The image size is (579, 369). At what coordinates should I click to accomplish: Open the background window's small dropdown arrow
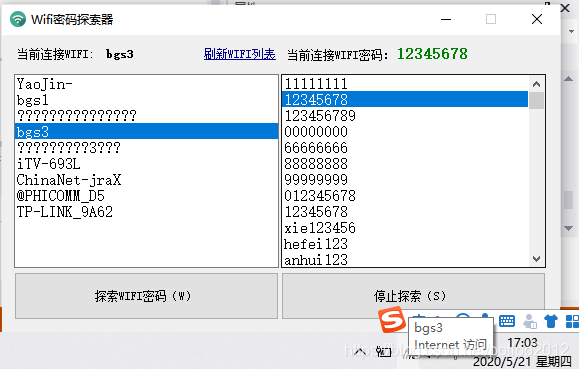tap(571, 32)
